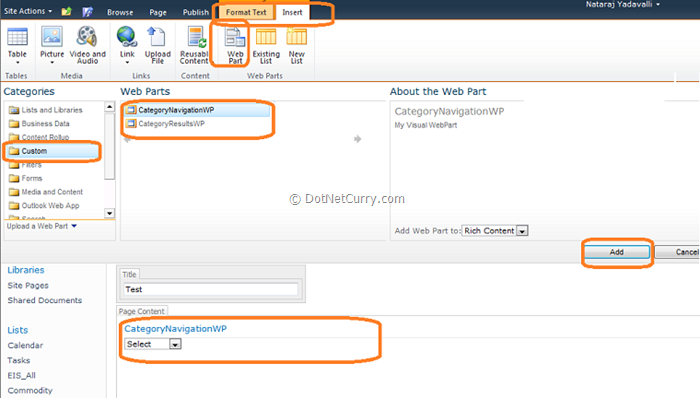Open the EIS_All list link

click(21, 375)
